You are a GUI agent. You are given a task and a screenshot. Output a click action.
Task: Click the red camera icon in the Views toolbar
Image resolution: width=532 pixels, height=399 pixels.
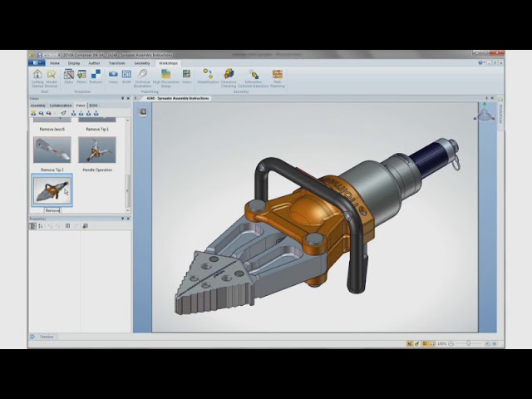point(48,113)
